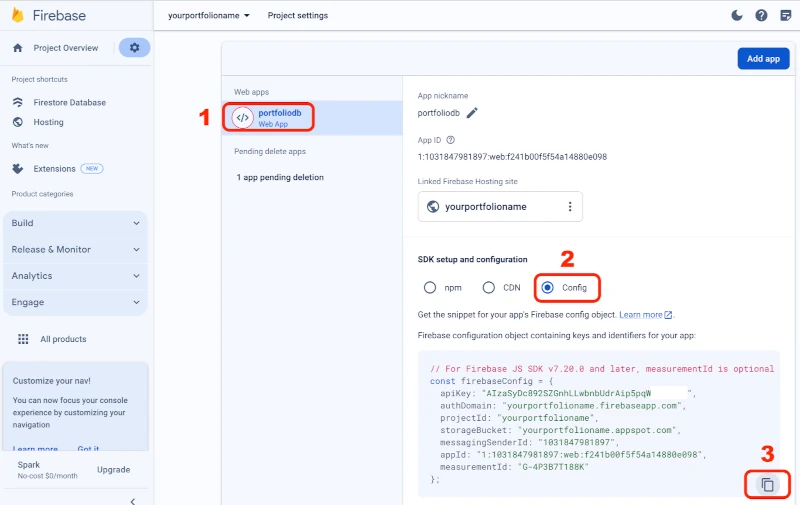The image size is (800, 505).
Task: Click the apiKey line in config code
Action: 567,393
